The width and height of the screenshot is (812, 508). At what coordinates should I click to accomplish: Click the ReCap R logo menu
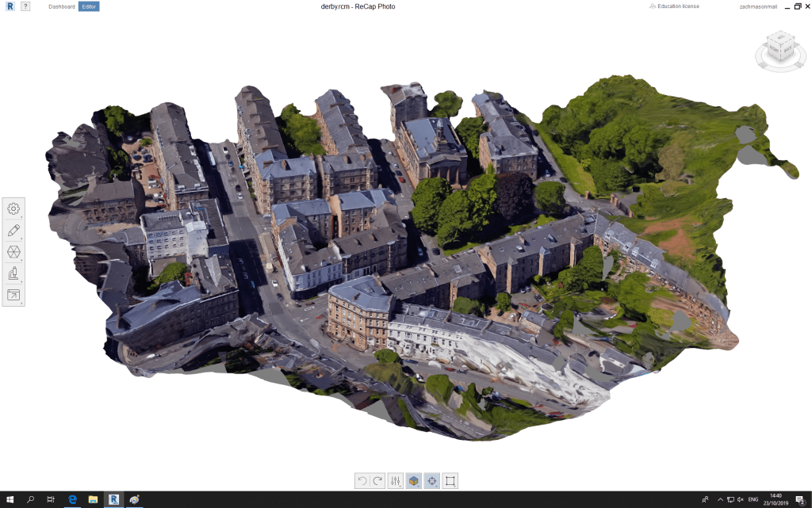click(8, 6)
